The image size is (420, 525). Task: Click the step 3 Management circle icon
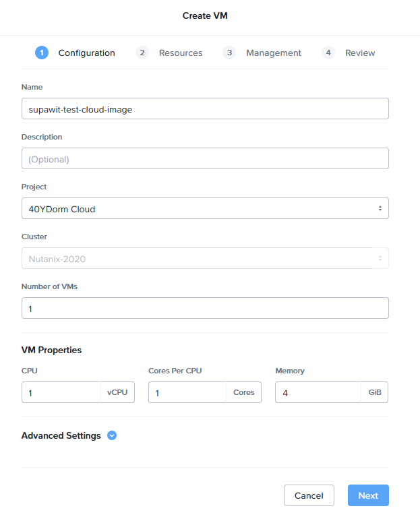point(229,53)
